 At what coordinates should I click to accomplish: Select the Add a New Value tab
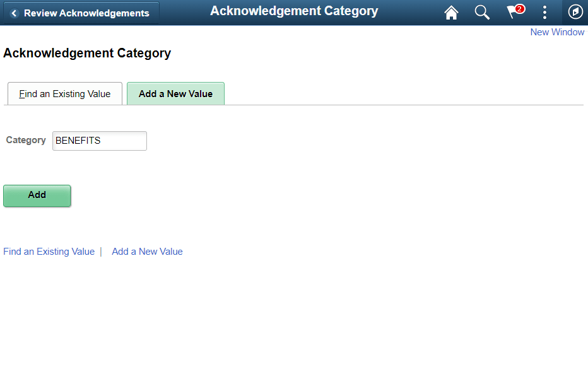click(175, 93)
